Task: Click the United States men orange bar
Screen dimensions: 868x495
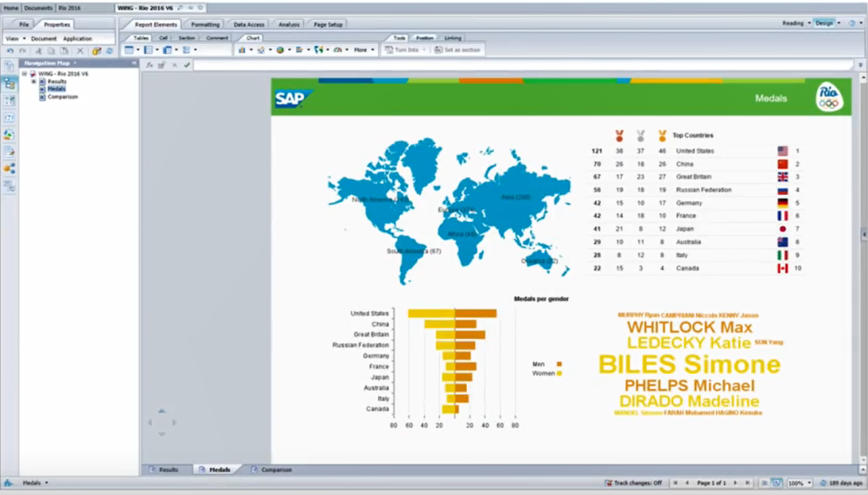Action: pos(476,313)
